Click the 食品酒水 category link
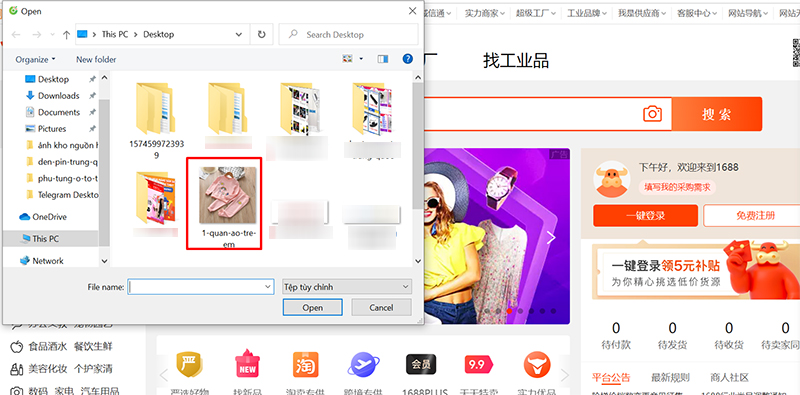The width and height of the screenshot is (800, 395). pos(47,347)
